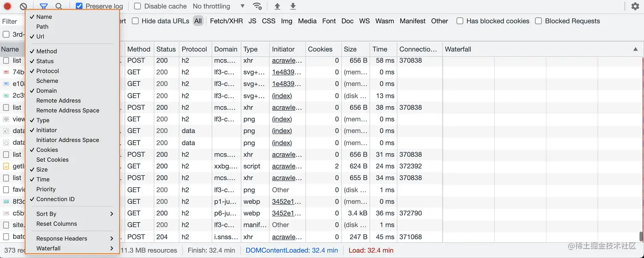
Task: Enable the Priority column in menu
Action: pyautogui.click(x=46, y=189)
